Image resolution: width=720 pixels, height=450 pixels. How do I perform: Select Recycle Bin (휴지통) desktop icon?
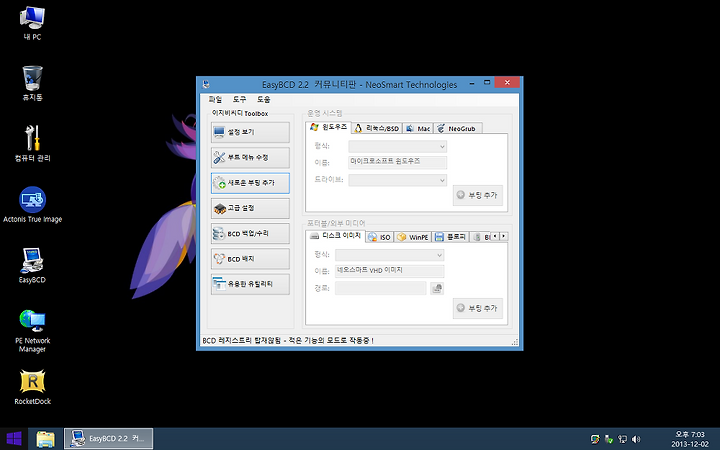[x=32, y=83]
